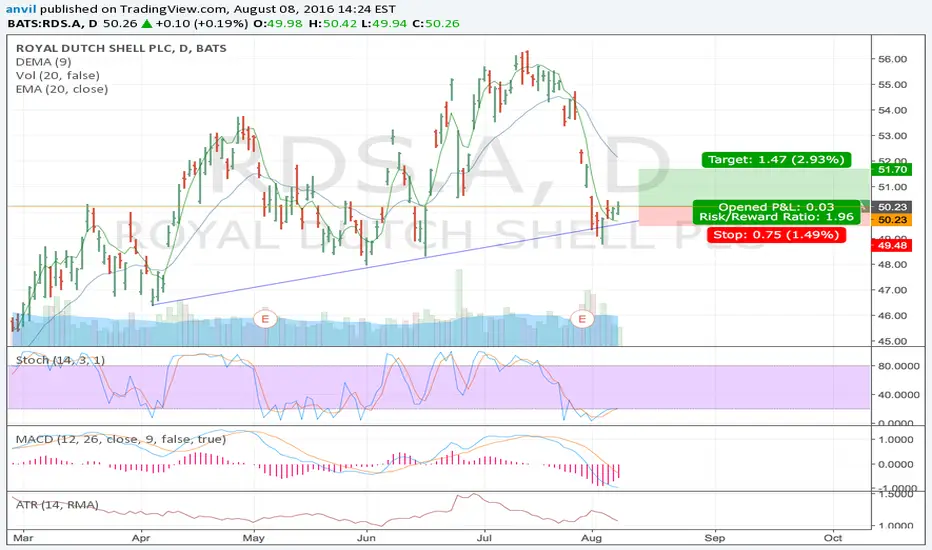Click the 40.0000 Stoch axis label
The width and height of the screenshot is (932, 550).
[899, 394]
